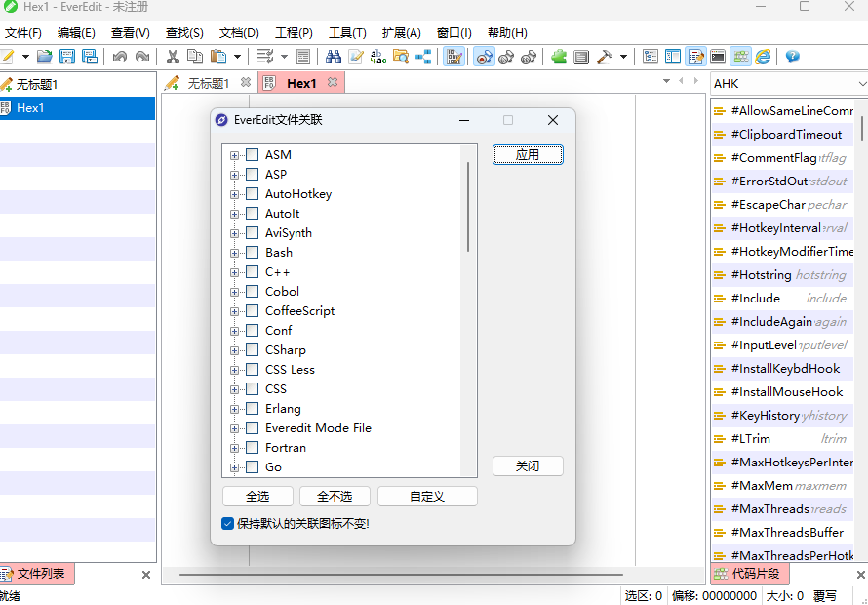Image resolution: width=868 pixels, height=605 pixels.
Task: Click the green puzzle piece plugin icon
Action: [x=559, y=57]
